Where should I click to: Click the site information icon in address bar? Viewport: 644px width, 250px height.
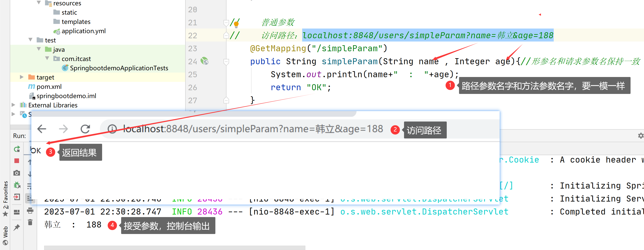(x=112, y=129)
